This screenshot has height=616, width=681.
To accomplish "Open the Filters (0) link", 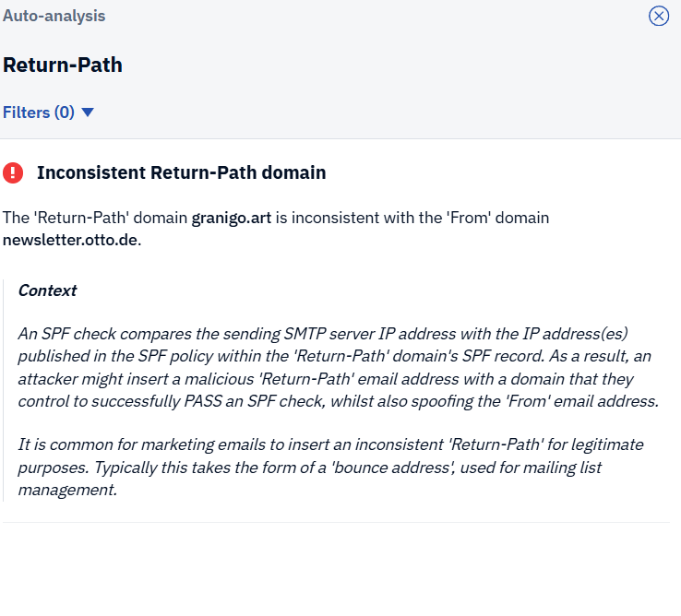I will point(39,113).
